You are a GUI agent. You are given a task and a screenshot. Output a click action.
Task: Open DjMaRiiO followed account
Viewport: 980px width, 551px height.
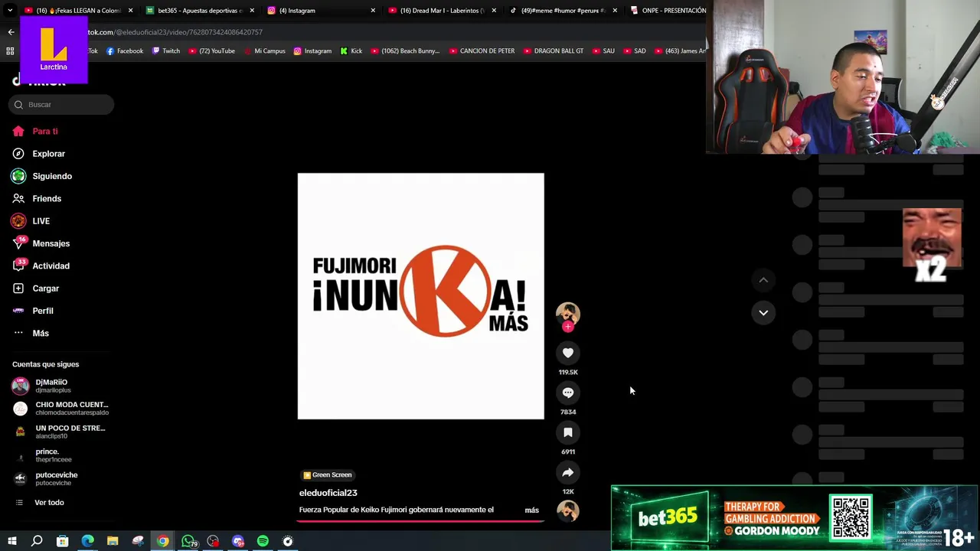click(60, 386)
